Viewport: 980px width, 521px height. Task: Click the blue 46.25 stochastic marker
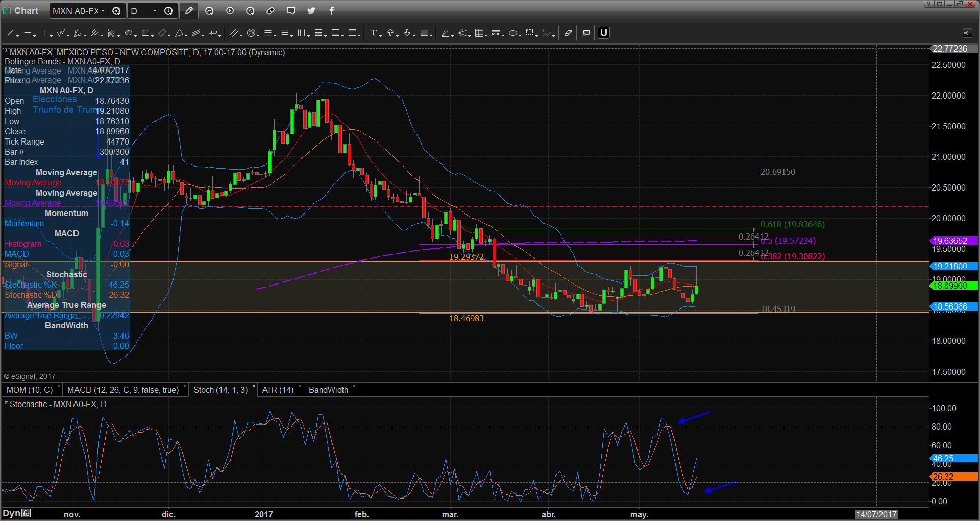click(954, 458)
